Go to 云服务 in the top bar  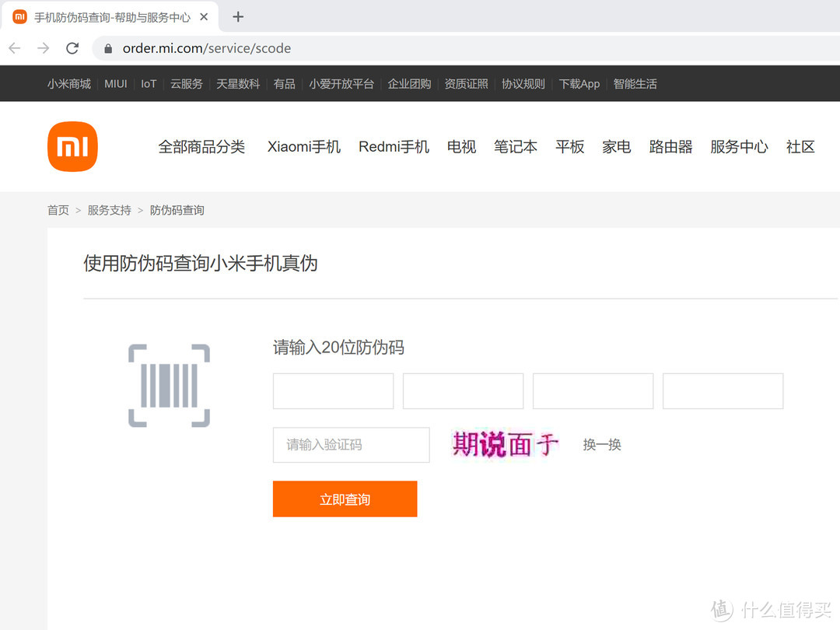click(x=187, y=84)
